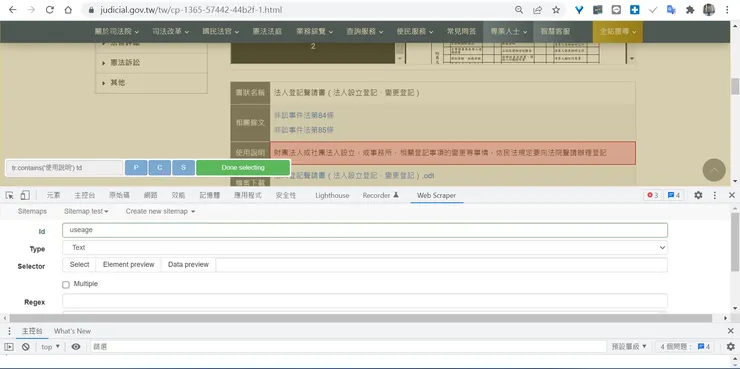The width and height of the screenshot is (740, 369).
Task: Expand 關於司法院 navigation menu
Action: tap(117, 32)
